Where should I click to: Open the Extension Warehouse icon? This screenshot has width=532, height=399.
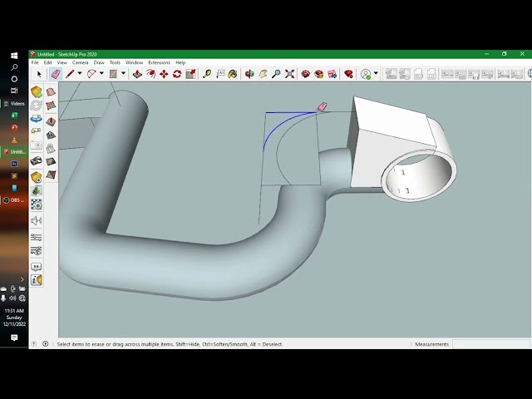319,74
